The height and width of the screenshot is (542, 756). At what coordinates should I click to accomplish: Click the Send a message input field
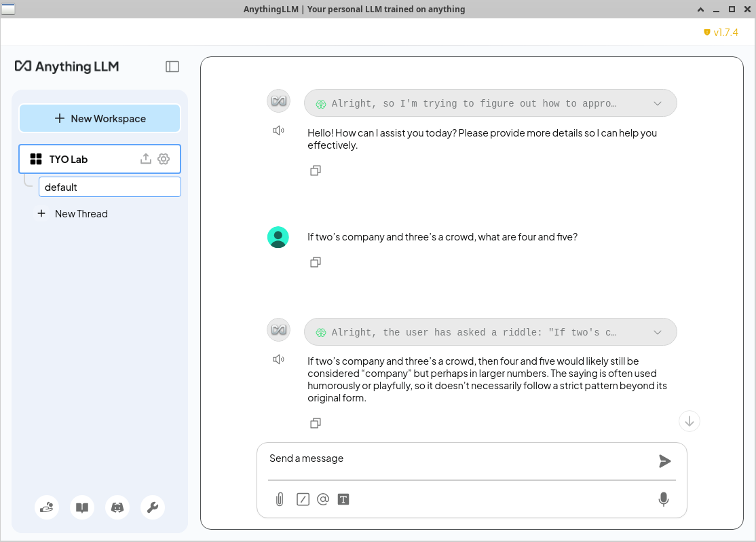pos(458,458)
